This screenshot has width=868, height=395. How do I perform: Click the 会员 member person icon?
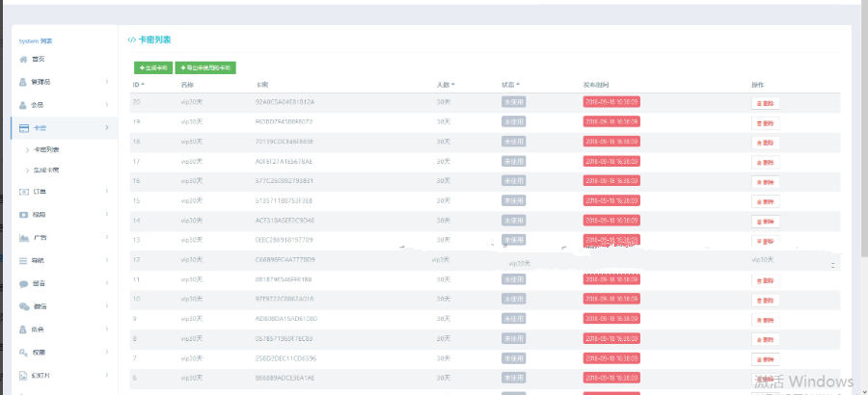coord(23,105)
